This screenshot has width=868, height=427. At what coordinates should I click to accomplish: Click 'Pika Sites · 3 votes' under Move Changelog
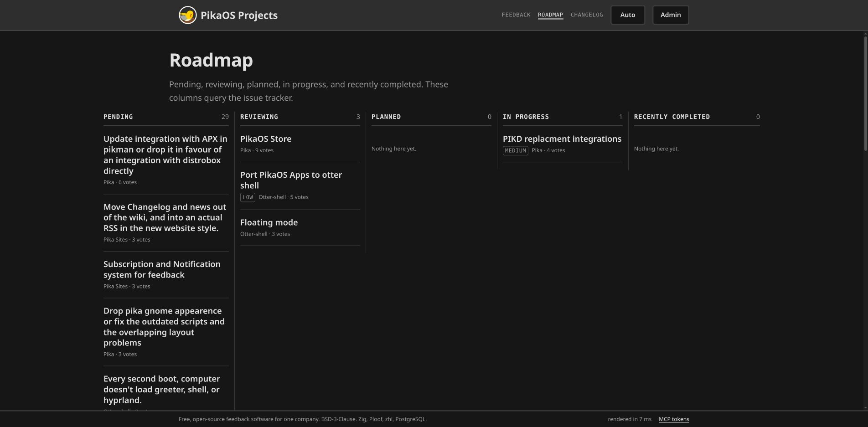point(127,240)
